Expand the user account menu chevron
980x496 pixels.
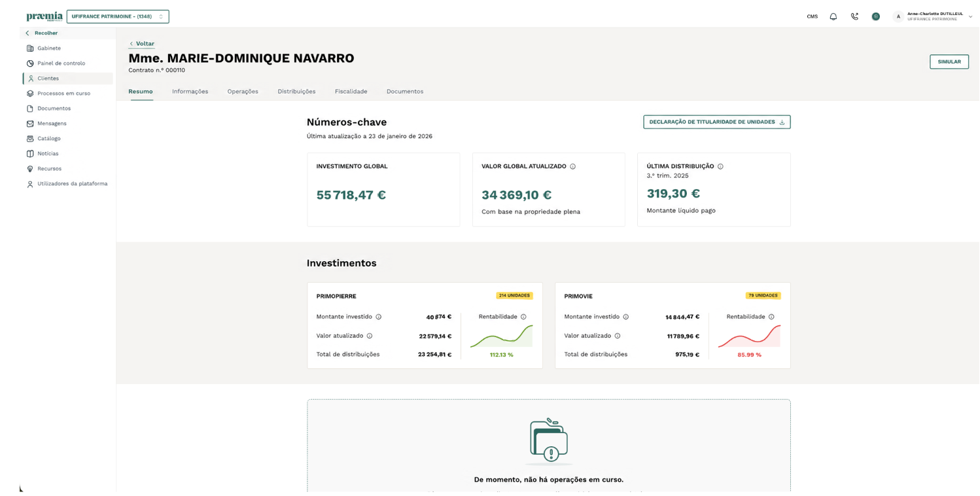click(x=970, y=16)
